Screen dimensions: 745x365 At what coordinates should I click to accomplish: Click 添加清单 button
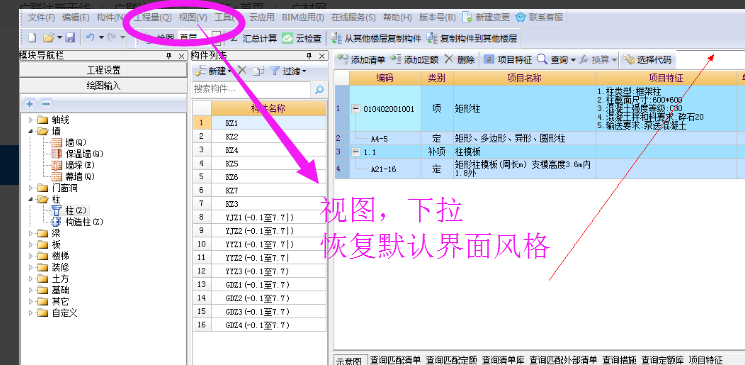361,60
